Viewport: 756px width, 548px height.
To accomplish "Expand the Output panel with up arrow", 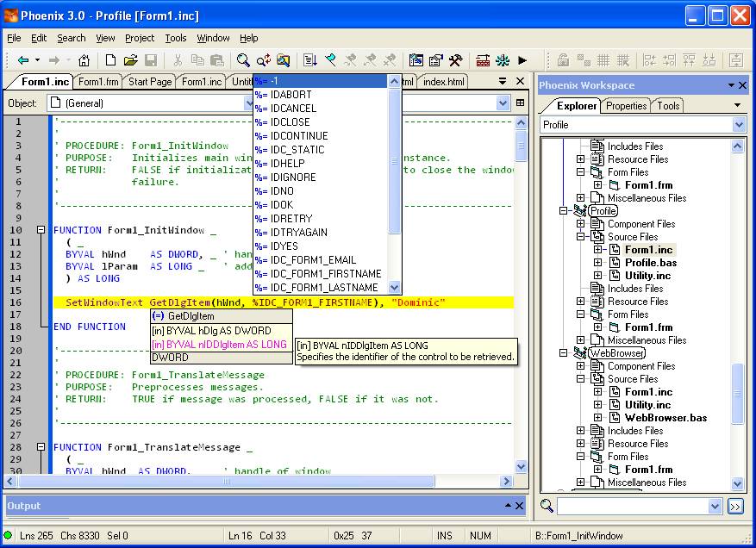I will click(508, 505).
